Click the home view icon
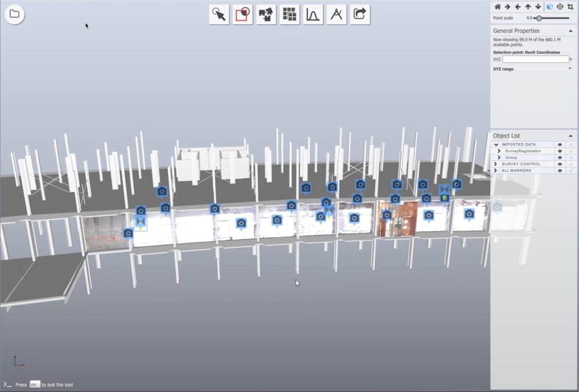This screenshot has height=392, width=579. coord(498,6)
